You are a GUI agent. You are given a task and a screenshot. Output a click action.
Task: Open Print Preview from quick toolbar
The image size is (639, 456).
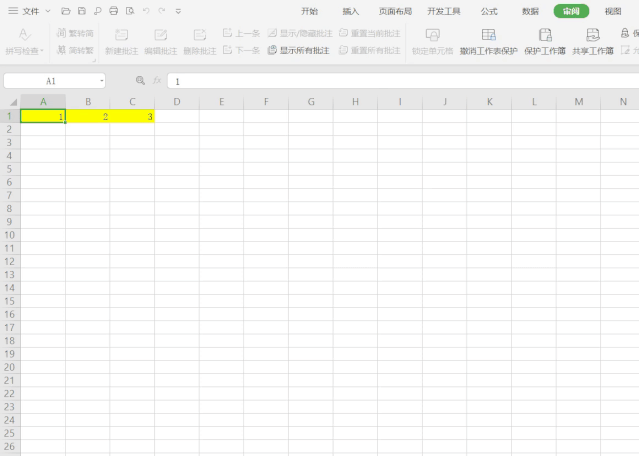click(129, 11)
